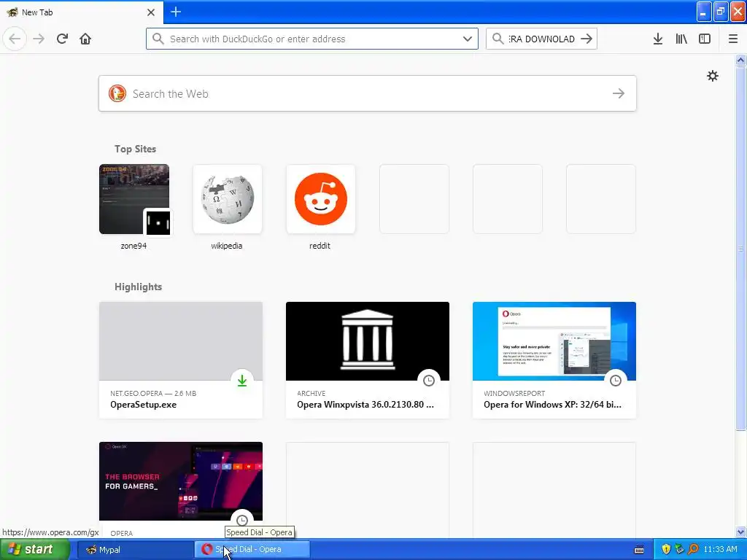Click the scrollbar down arrow
This screenshot has height=560, width=747.
[x=741, y=532]
